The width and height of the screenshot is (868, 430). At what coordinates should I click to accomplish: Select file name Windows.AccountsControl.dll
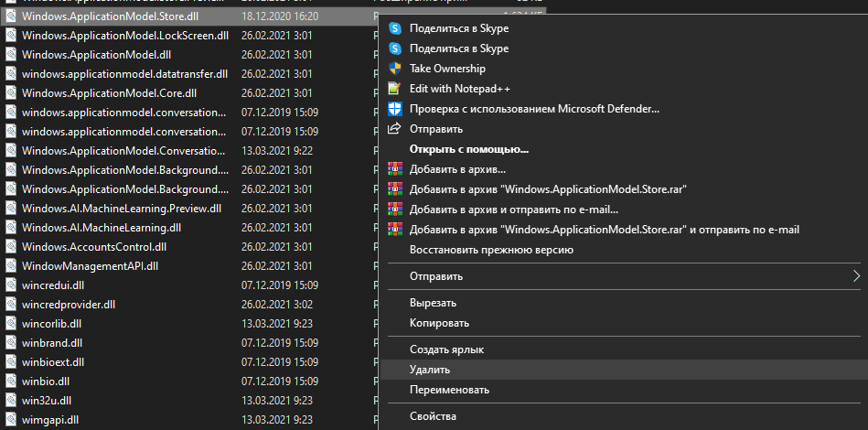pos(94,247)
